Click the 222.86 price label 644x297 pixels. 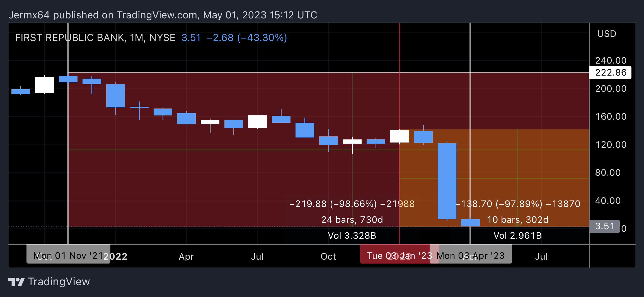610,73
